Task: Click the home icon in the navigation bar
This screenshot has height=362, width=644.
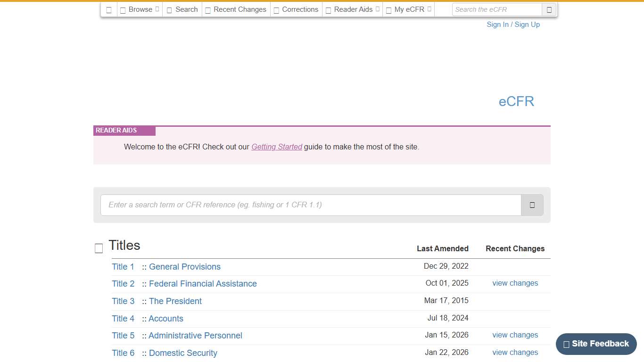Action: [x=109, y=9]
